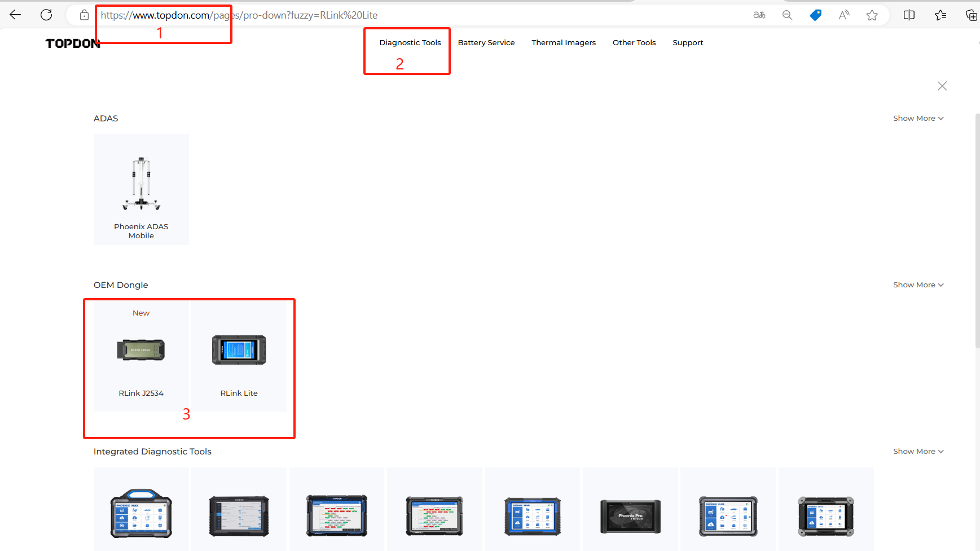Open the third diagnostic tablet thumbnail
Viewport: 980px width, 551px height.
click(x=337, y=515)
